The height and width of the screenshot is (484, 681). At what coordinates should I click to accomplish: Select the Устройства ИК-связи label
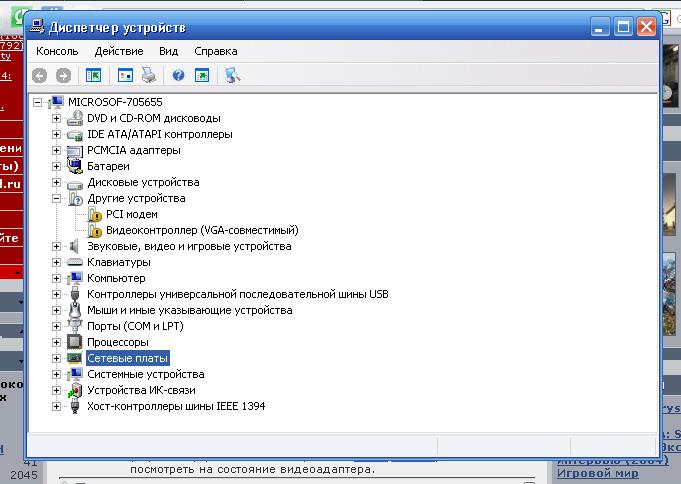[x=141, y=391]
